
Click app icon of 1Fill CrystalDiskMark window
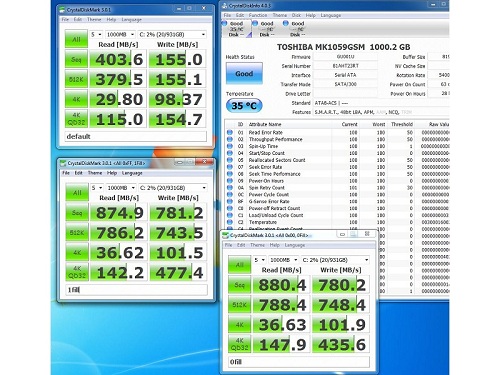click(x=63, y=163)
